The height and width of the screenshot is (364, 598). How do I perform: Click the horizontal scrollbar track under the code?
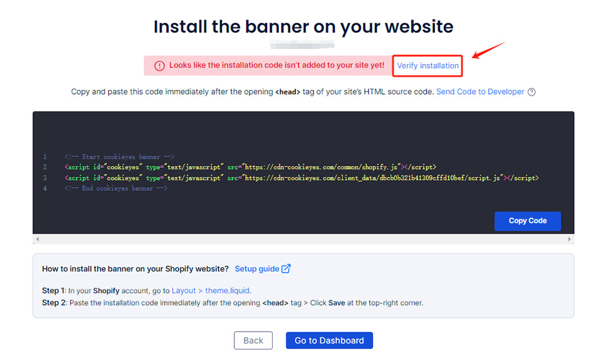(x=303, y=240)
